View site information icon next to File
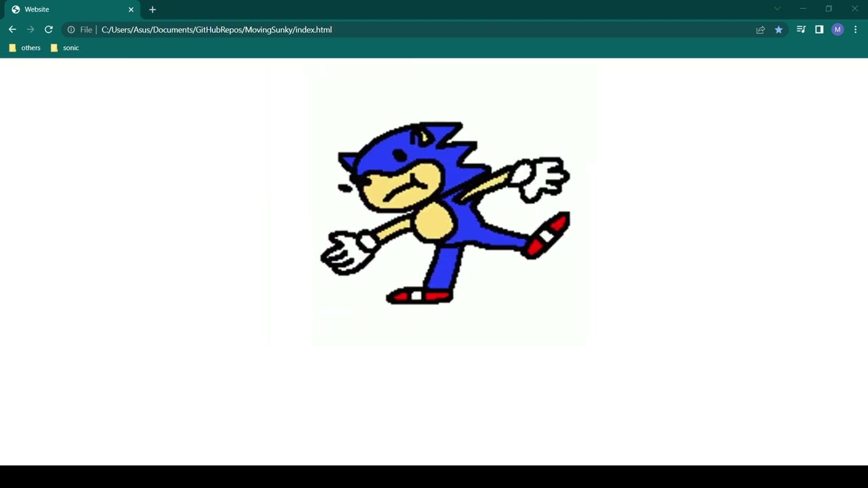 [x=71, y=30]
